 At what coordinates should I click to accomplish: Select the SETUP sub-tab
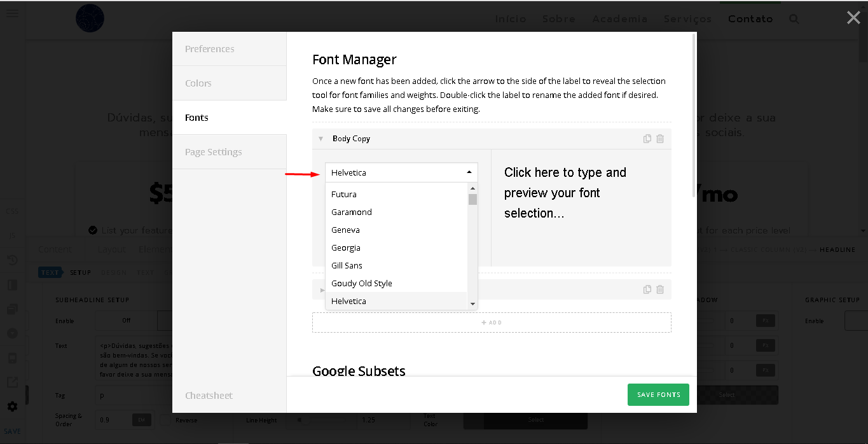point(81,272)
